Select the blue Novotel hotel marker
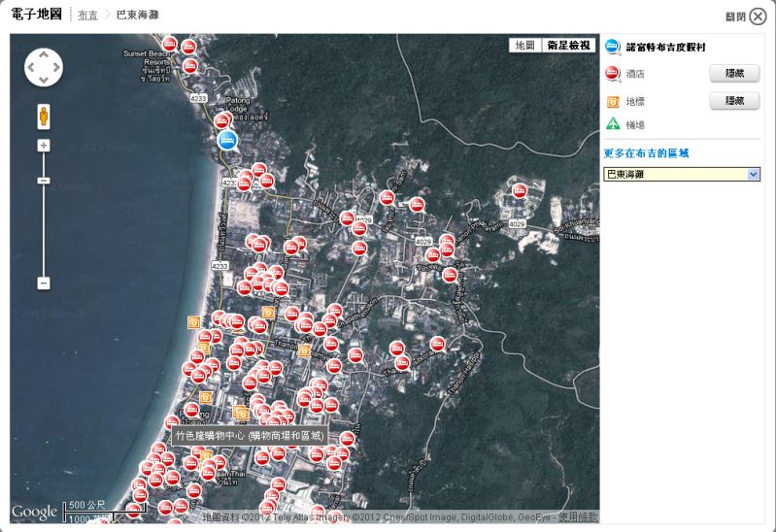776x532 pixels. coord(226,140)
